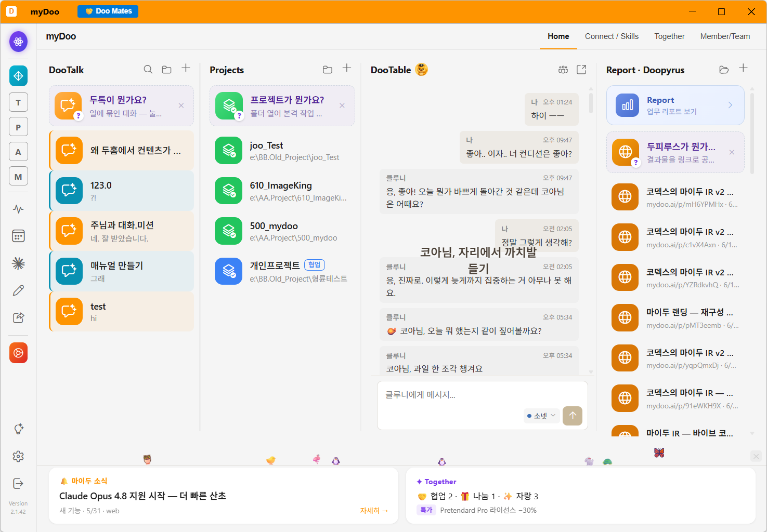Open the 마이두 랜딩 — 재구성 report

click(675, 317)
